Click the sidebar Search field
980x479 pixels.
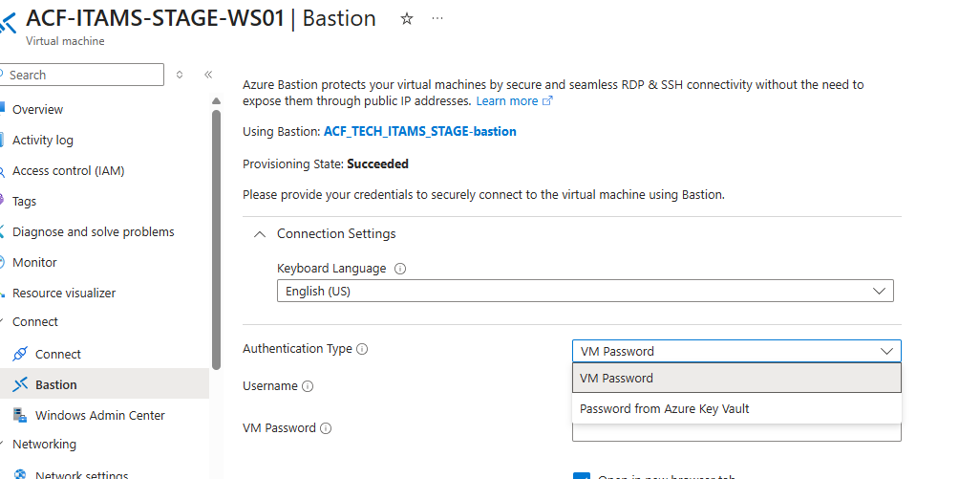(84, 75)
